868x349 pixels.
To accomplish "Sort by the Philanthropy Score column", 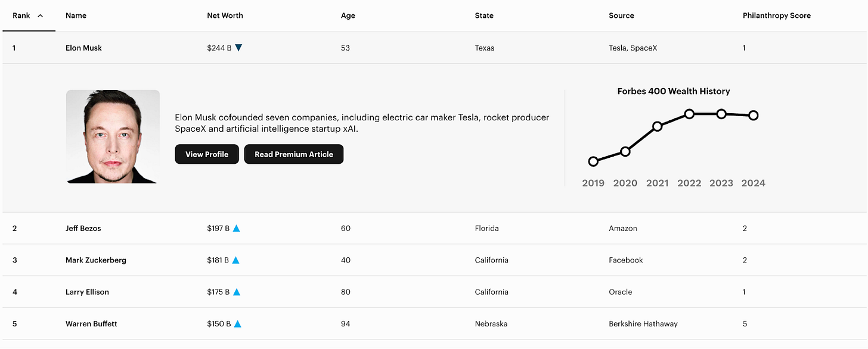I will (776, 15).
